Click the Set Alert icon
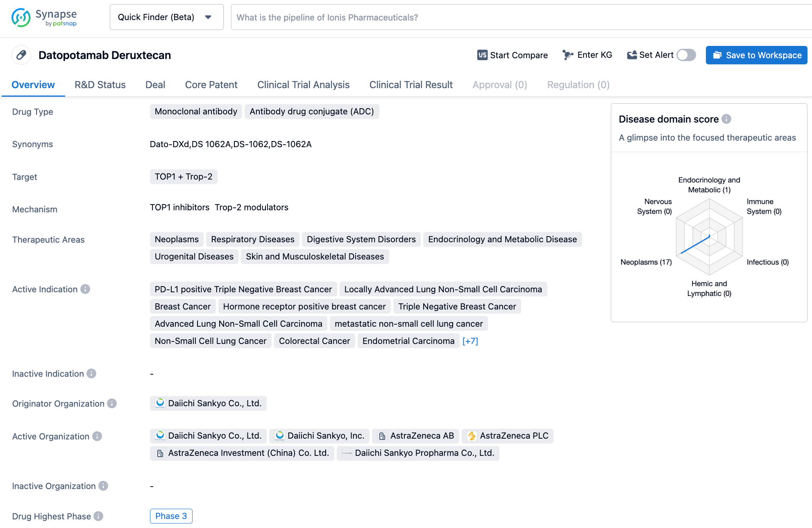This screenshot has width=812, height=528. click(631, 55)
